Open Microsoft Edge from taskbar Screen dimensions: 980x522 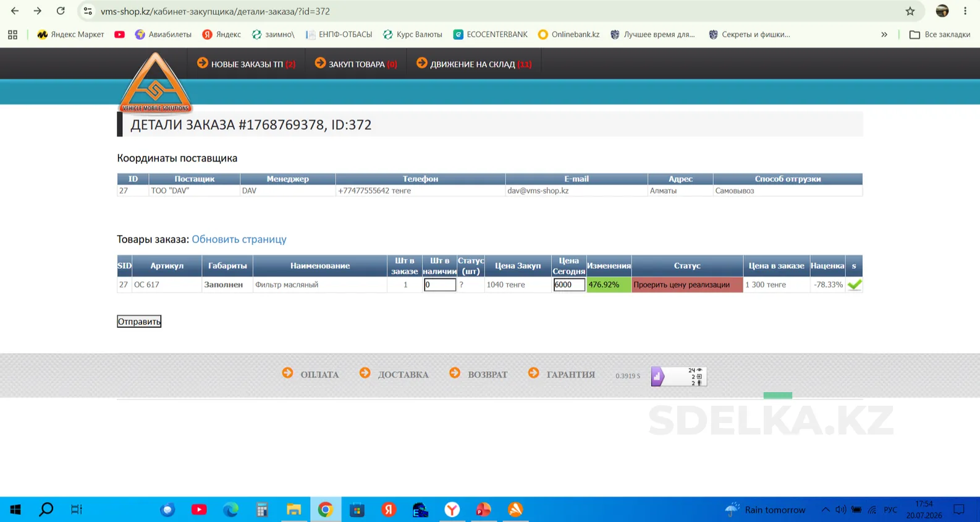click(x=230, y=510)
